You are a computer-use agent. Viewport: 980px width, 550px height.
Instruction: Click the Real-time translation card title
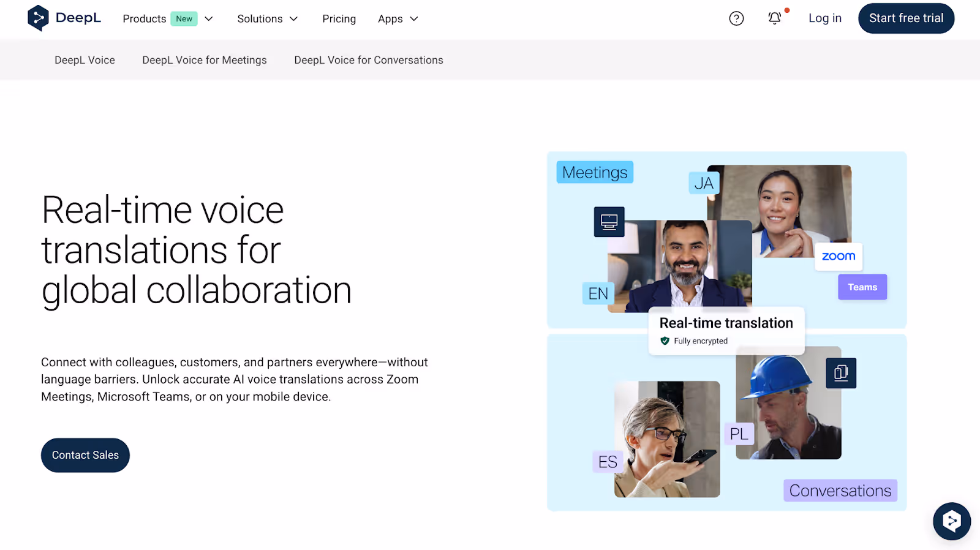click(726, 323)
